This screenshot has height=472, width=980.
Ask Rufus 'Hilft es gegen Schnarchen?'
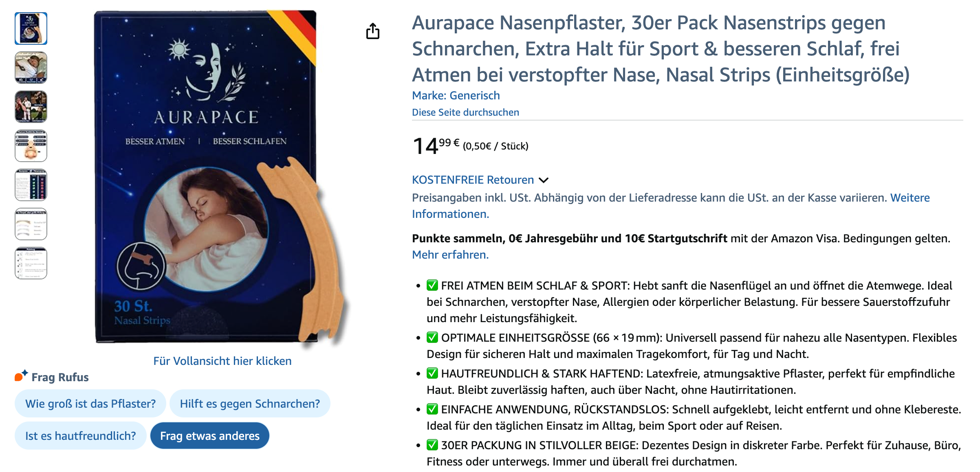pos(250,404)
